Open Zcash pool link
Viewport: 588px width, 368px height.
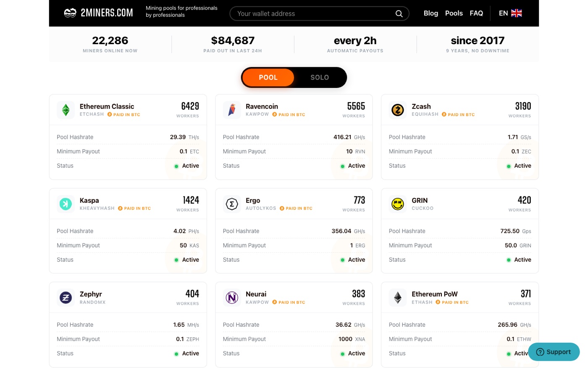pos(421,106)
